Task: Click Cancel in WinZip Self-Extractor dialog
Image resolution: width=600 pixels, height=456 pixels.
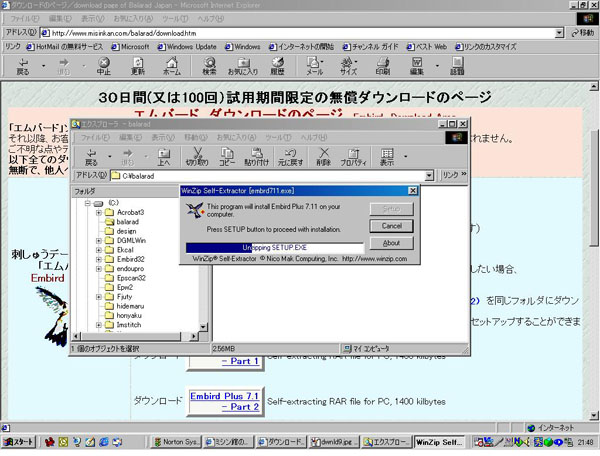Action: (391, 226)
